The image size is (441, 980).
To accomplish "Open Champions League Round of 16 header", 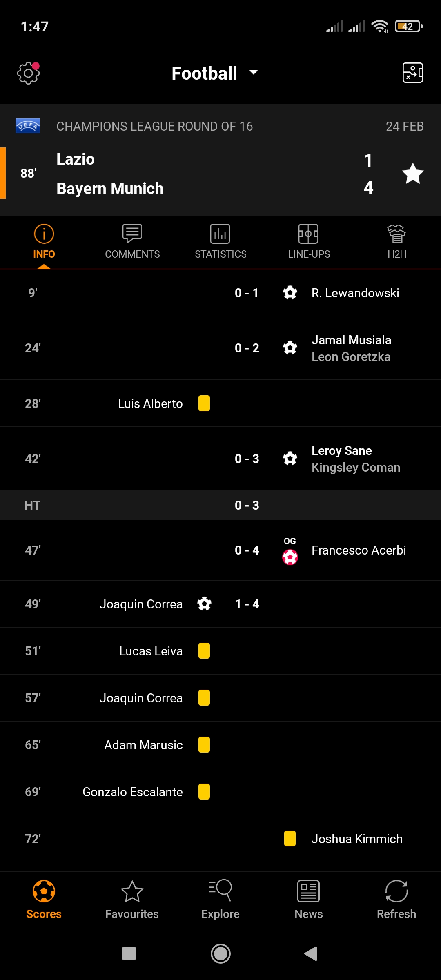I will tap(154, 127).
